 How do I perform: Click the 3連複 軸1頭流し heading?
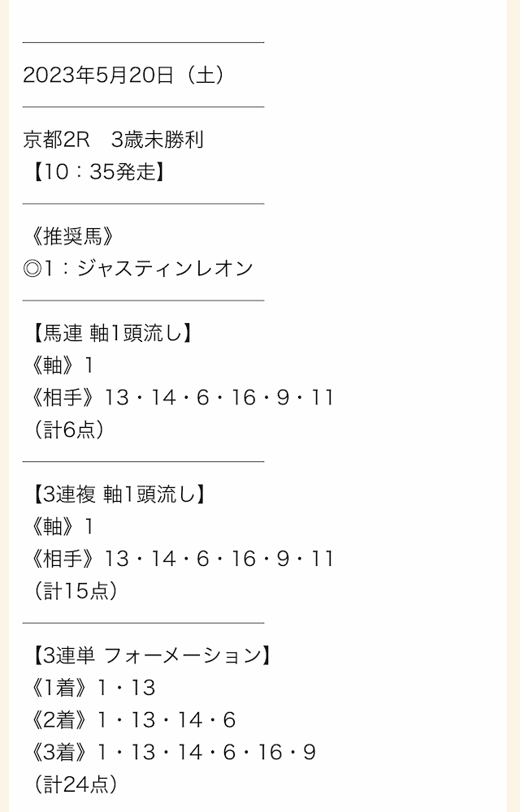[x=119, y=494]
